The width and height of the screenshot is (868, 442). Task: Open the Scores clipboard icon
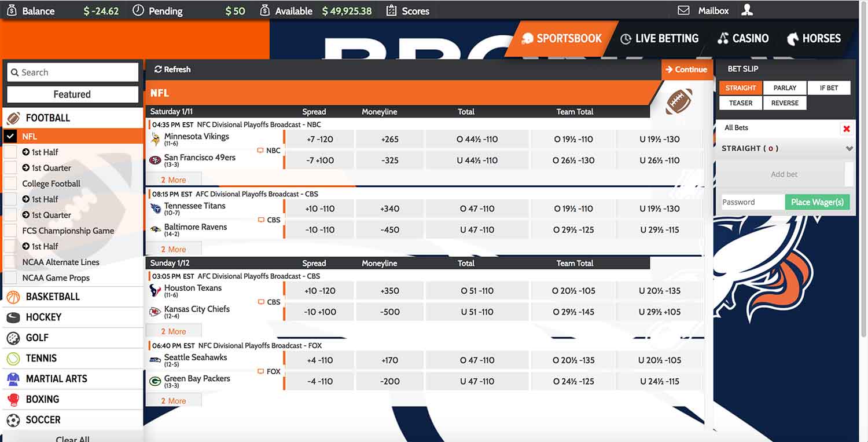391,10
